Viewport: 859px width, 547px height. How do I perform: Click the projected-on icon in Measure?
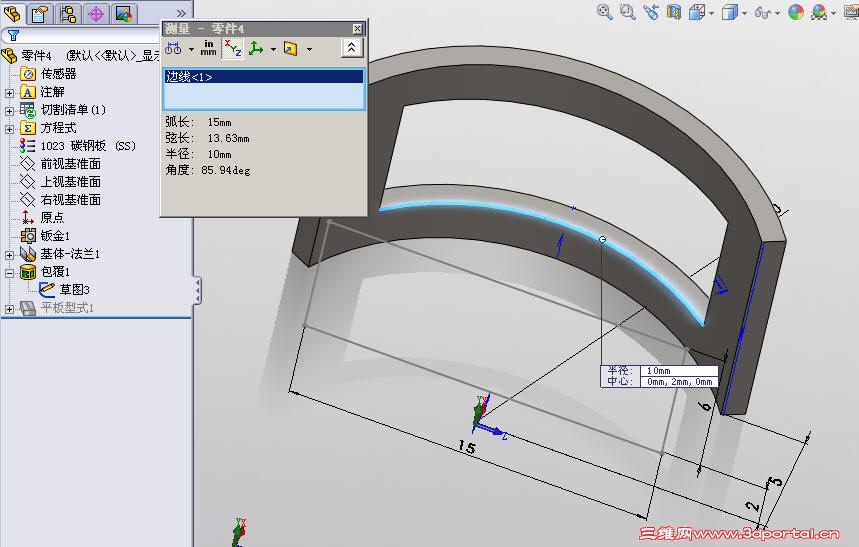290,49
